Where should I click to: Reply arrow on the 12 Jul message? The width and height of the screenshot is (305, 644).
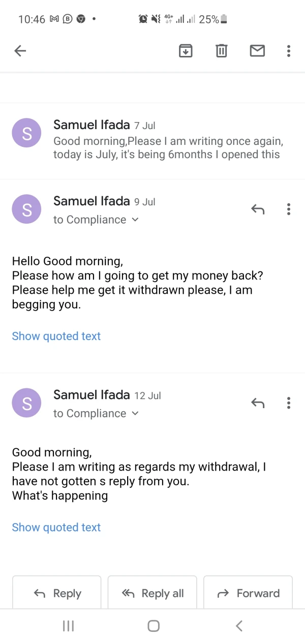click(258, 403)
